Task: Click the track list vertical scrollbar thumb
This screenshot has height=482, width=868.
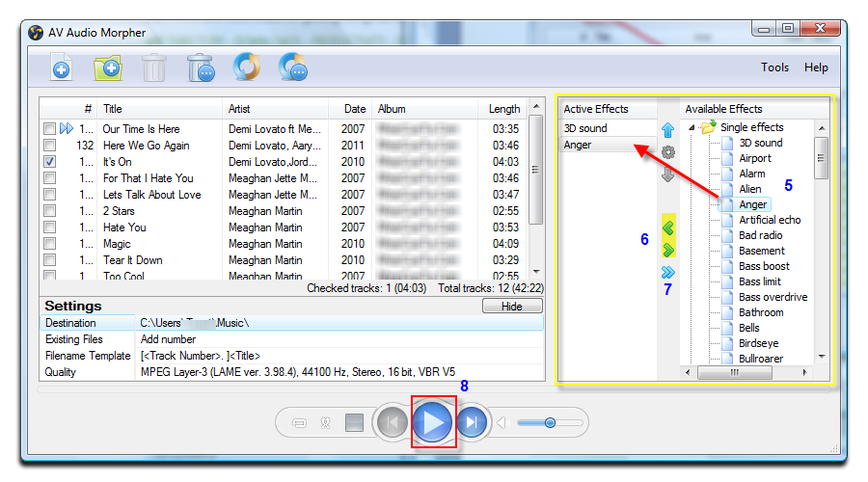Action: click(535, 170)
